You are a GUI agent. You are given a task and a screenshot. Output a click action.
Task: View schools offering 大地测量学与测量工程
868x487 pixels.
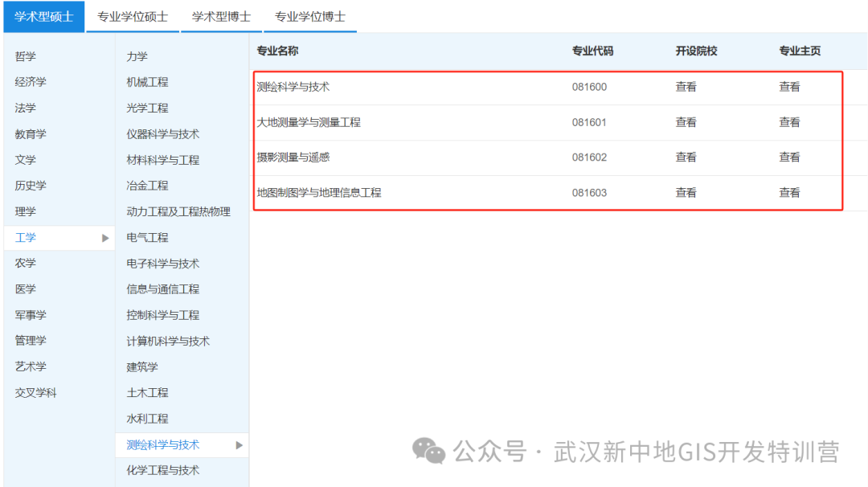[686, 122]
